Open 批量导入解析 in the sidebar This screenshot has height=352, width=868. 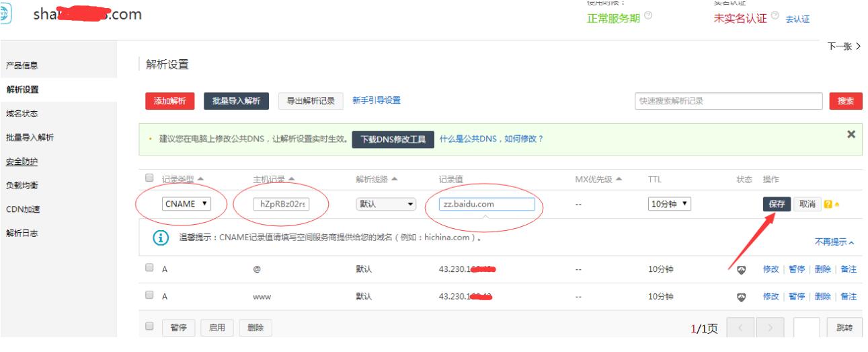pyautogui.click(x=30, y=137)
